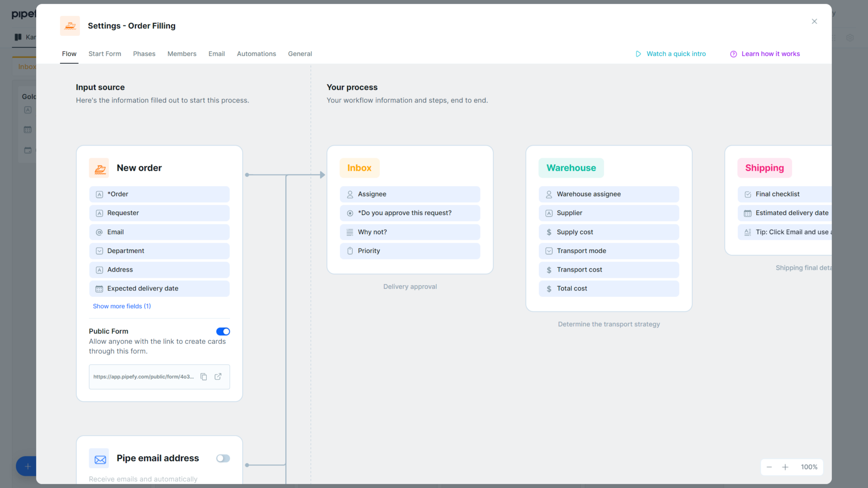Switch to the Automations tab
868x488 pixels.
tap(256, 54)
